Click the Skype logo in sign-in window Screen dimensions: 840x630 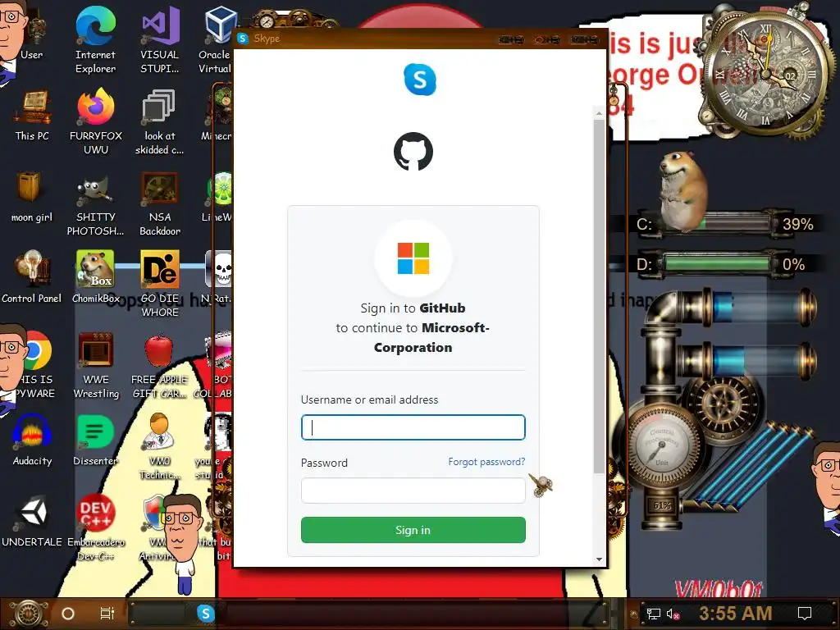(x=420, y=80)
